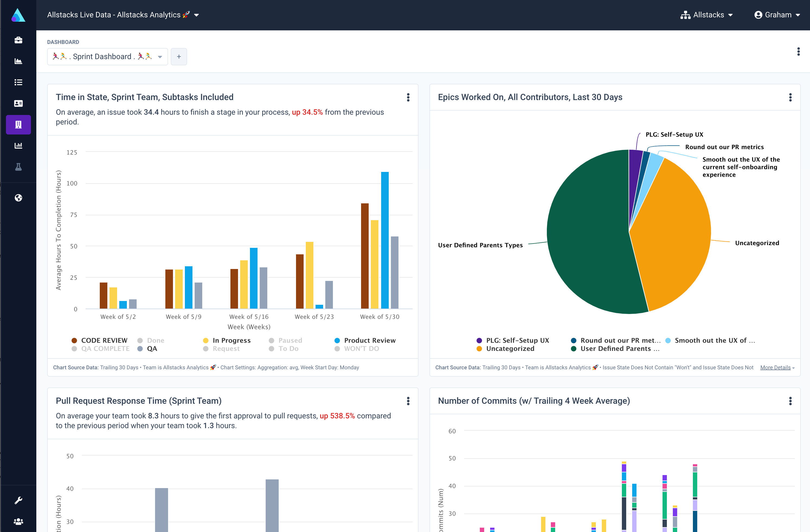
Task: Open the insights area chart icon in sidebar
Action: click(x=18, y=61)
